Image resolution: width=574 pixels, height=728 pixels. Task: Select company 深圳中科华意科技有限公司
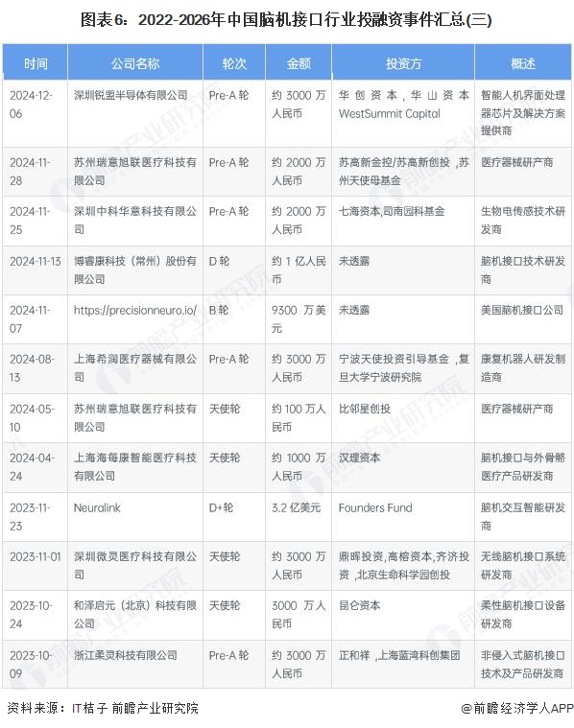point(134,221)
